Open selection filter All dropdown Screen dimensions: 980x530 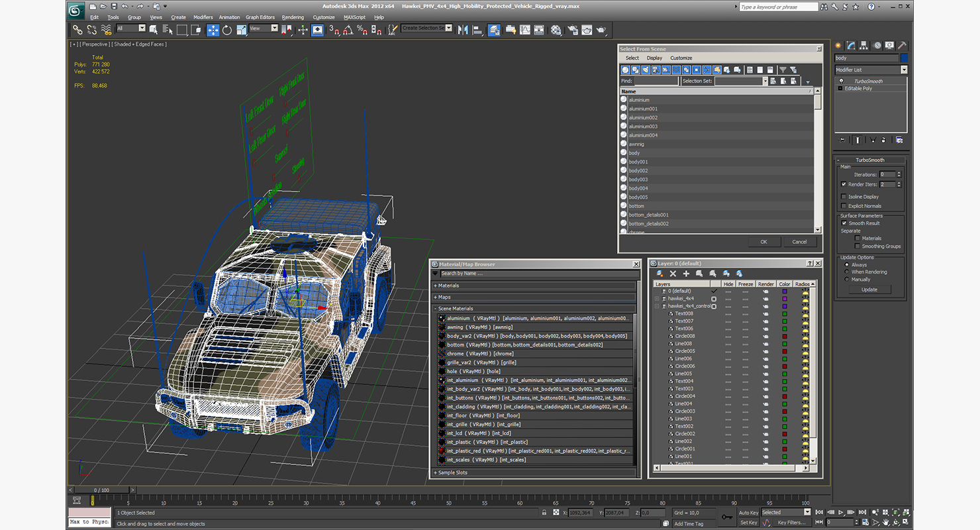131,28
